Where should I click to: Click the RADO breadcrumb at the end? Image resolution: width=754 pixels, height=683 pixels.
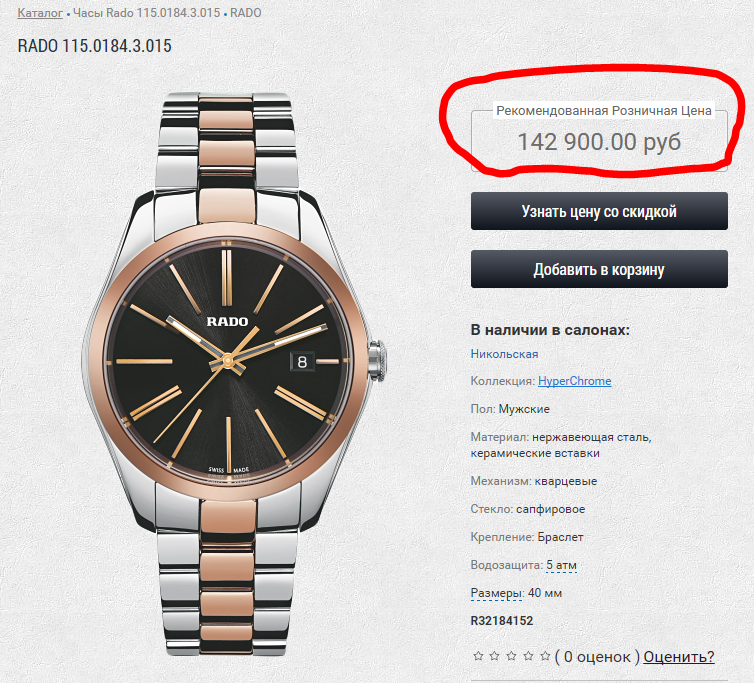[x=245, y=13]
